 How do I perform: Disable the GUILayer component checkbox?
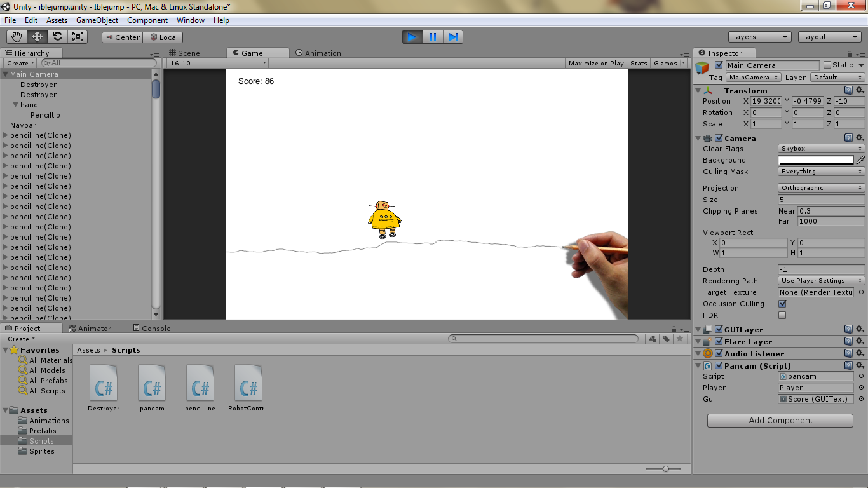719,329
